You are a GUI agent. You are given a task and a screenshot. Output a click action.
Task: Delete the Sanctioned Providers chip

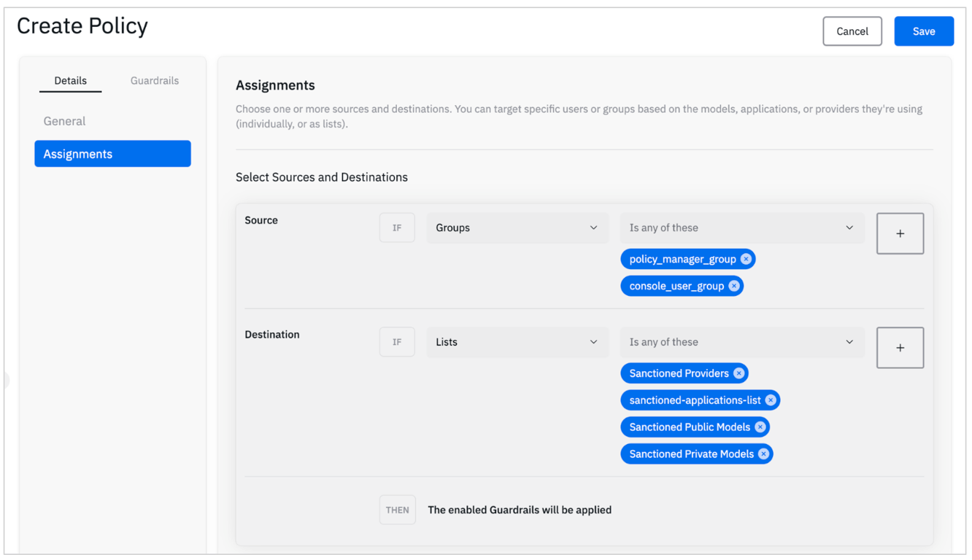[739, 373]
